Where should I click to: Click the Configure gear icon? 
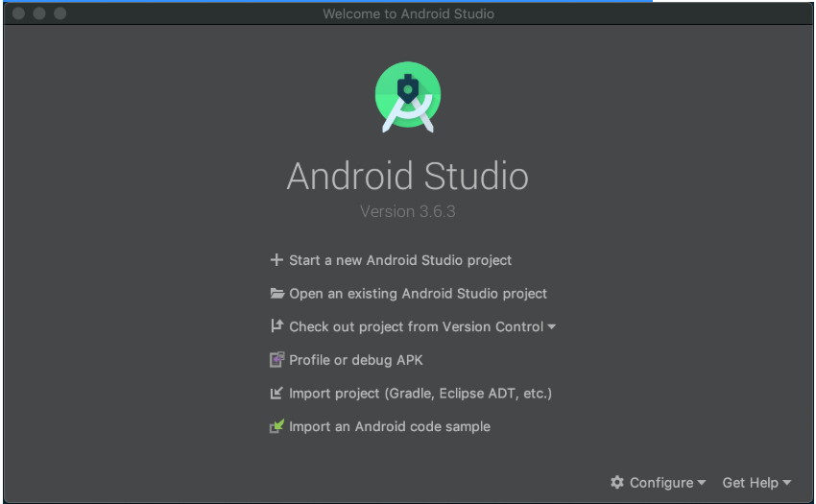(617, 483)
